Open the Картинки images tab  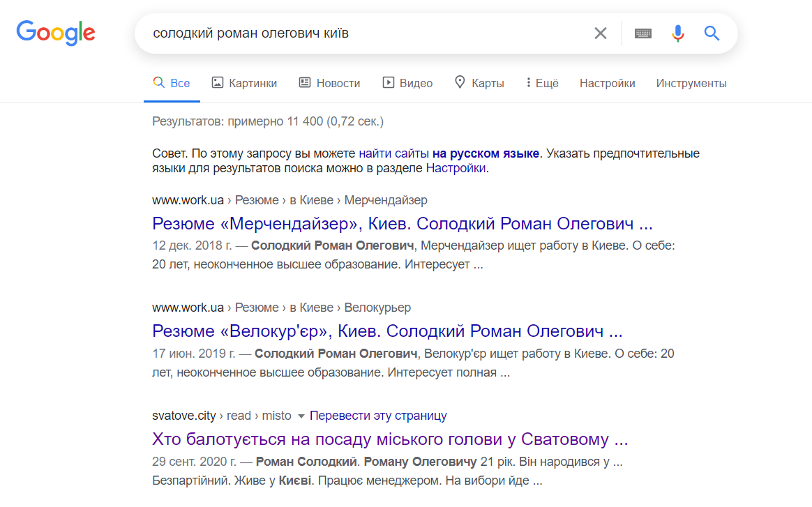[244, 83]
